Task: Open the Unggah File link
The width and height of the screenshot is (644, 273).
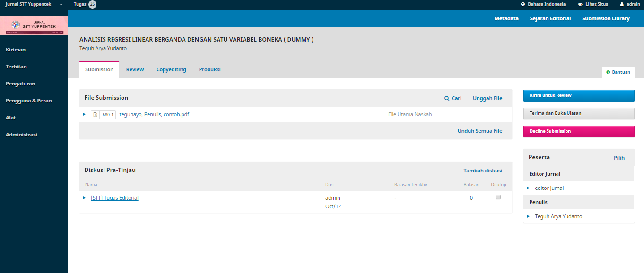Action: coord(487,98)
